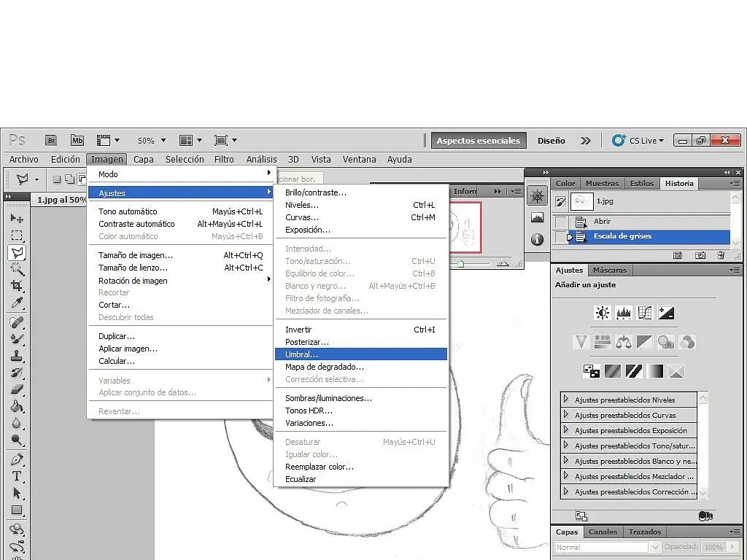The width and height of the screenshot is (747, 560).
Task: Delete current history state with trash icon
Action: pos(721,256)
